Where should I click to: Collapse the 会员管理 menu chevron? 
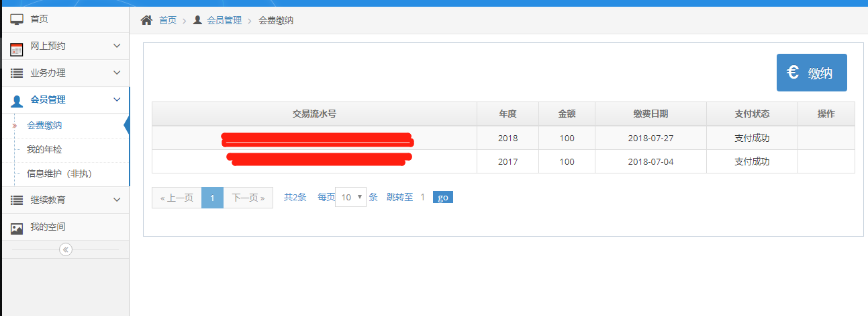(117, 100)
